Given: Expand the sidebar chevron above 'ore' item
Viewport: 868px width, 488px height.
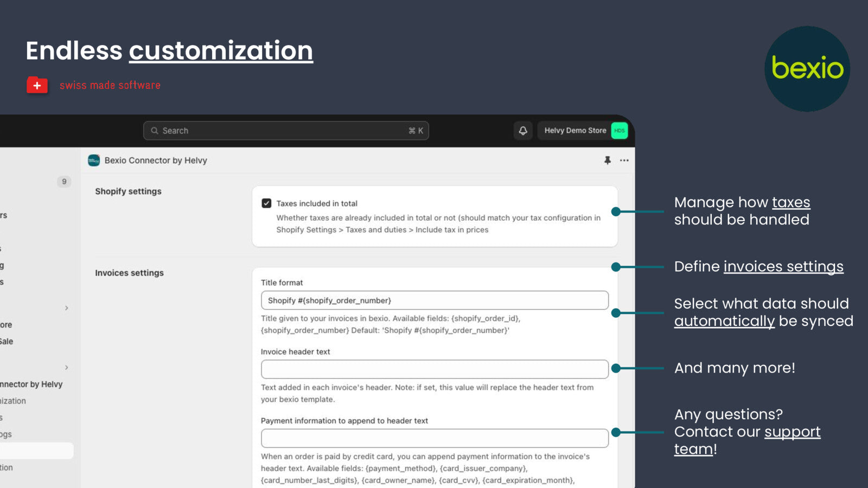Looking at the screenshot, I should 67,308.
